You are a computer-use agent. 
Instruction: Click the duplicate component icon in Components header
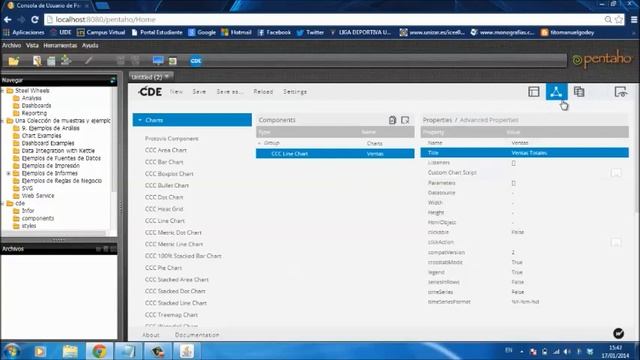click(x=392, y=120)
